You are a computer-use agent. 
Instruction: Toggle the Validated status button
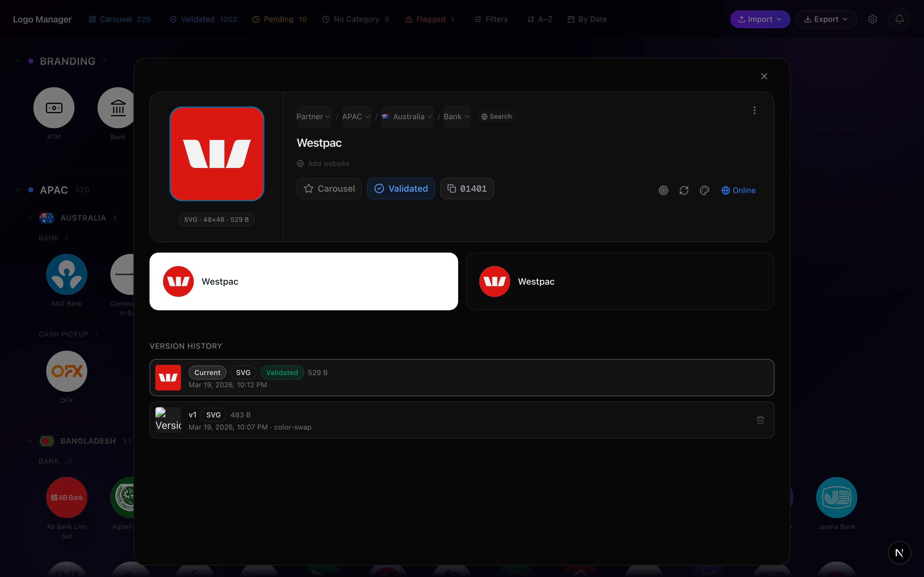pyautogui.click(x=400, y=188)
